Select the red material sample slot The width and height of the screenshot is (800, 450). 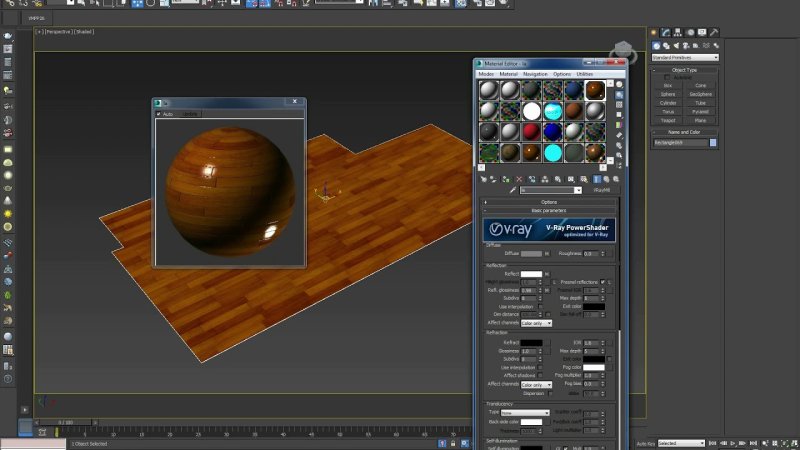[x=531, y=132]
